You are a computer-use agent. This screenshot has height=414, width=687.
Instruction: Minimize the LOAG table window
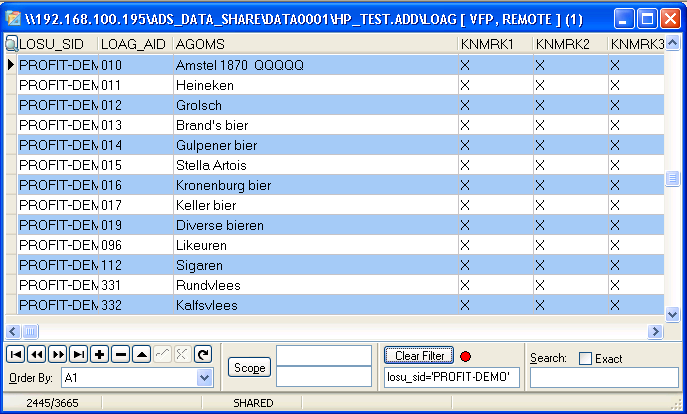point(624,19)
